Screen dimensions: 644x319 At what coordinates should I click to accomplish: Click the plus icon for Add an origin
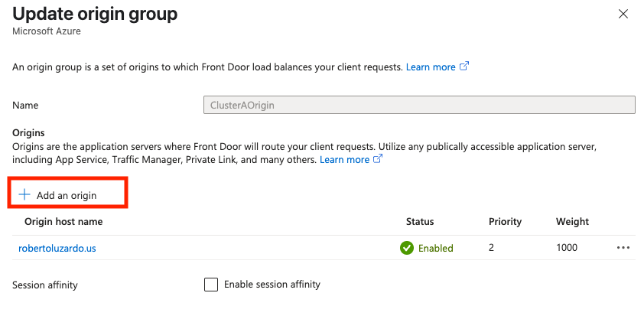(x=24, y=194)
